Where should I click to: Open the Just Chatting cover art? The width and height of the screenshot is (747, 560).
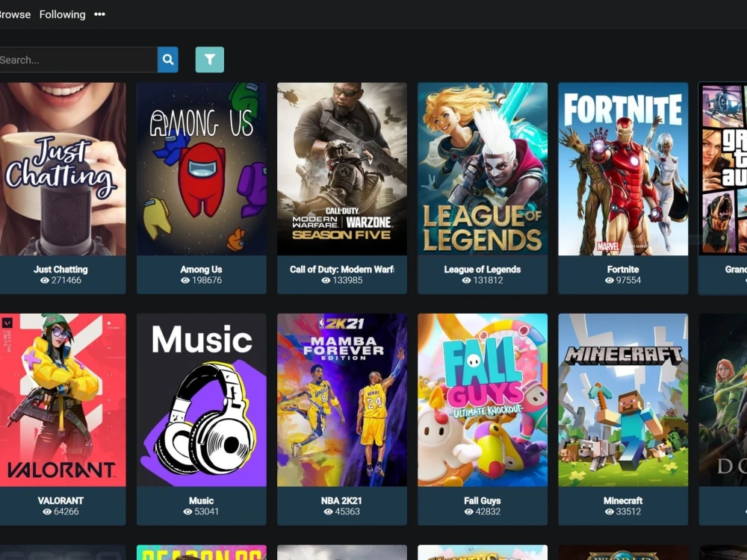(x=63, y=169)
